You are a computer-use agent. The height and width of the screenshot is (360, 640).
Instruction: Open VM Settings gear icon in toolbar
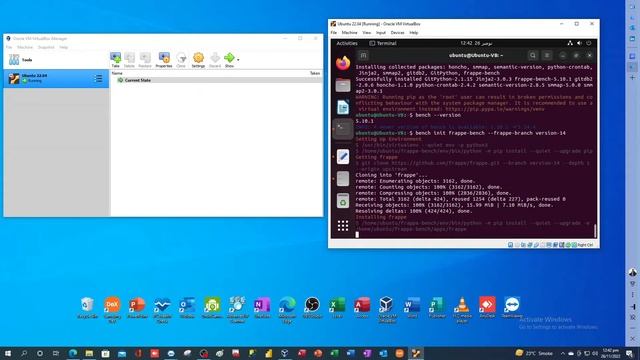pyautogui.click(x=198, y=60)
